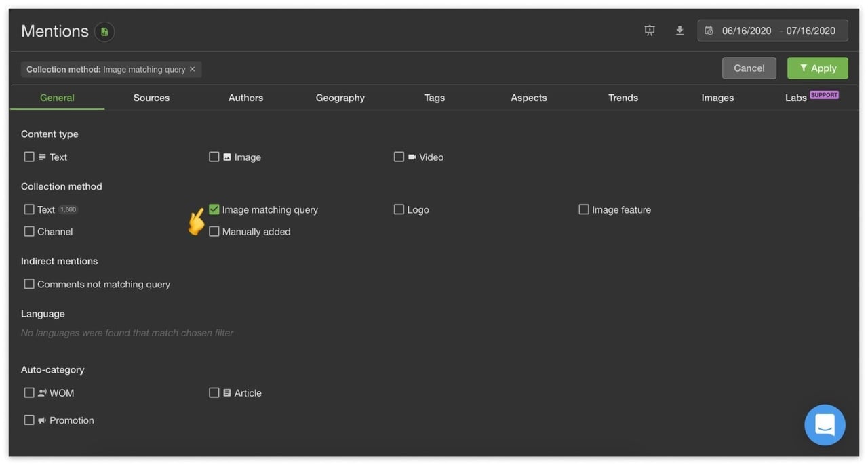The image size is (868, 465).
Task: Open the date range picker
Action: (x=772, y=31)
